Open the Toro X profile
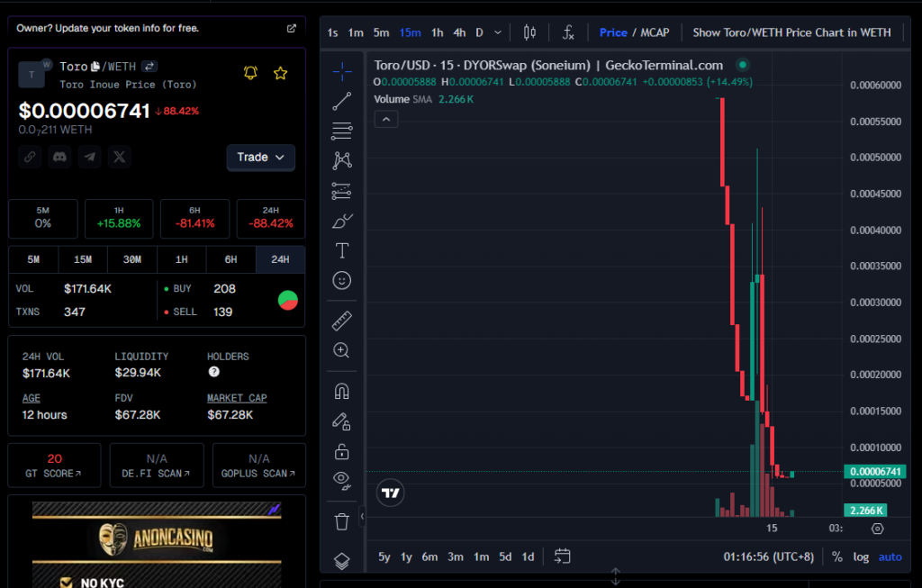 pyautogui.click(x=120, y=157)
